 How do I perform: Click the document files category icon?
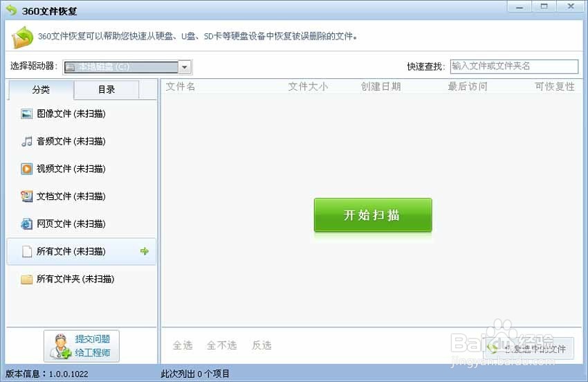26,197
